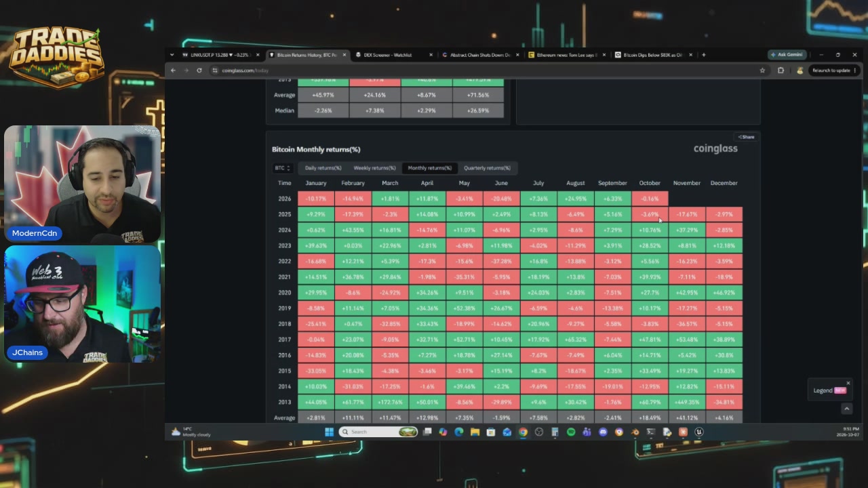Open the Calculator taskbar icon
Screen dimensions: 868x488
pyautogui.click(x=555, y=432)
